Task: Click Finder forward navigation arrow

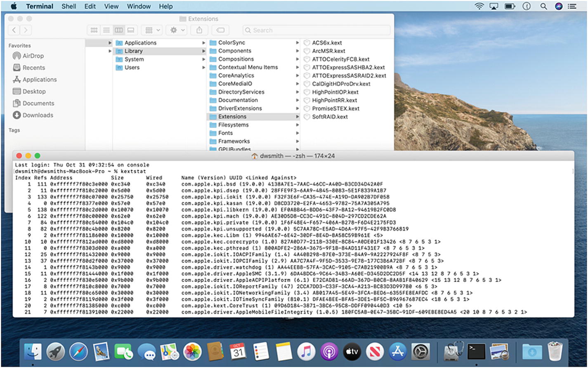Action: [x=26, y=30]
